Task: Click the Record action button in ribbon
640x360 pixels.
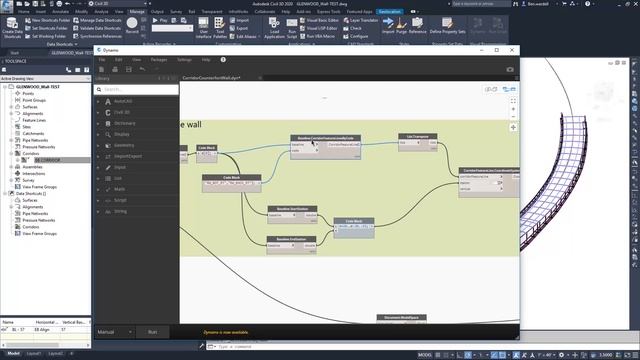Action: tap(132, 25)
